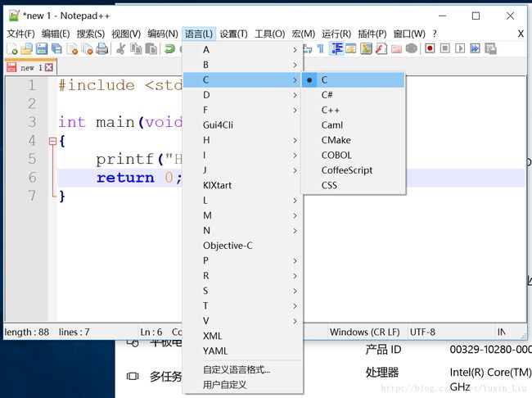Select Objective-C language entry
Screen dimensions: 532x398
click(x=242, y=246)
